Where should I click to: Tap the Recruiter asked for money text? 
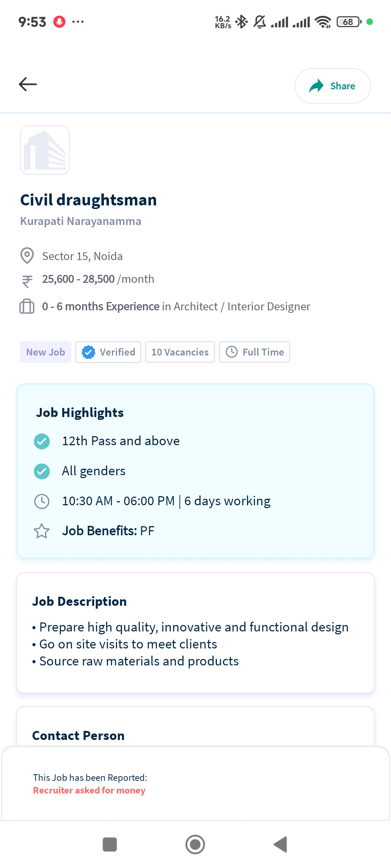coord(89,790)
